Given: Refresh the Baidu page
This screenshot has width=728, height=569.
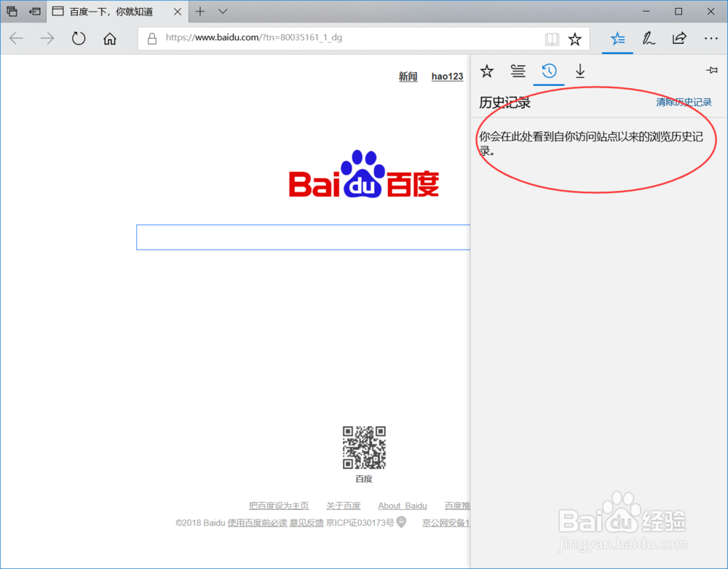Looking at the screenshot, I should [x=78, y=39].
